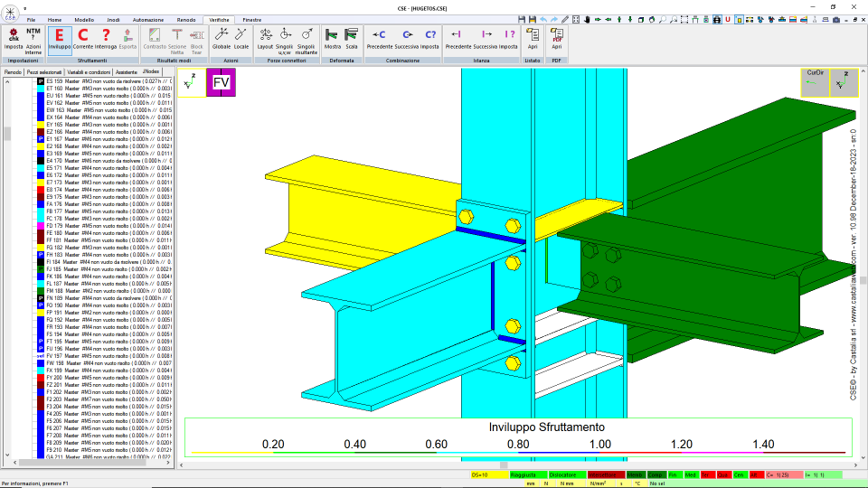This screenshot has height=488, width=868.
Task: Click Singoli u,v,w forces icon
Action: pos(285,41)
